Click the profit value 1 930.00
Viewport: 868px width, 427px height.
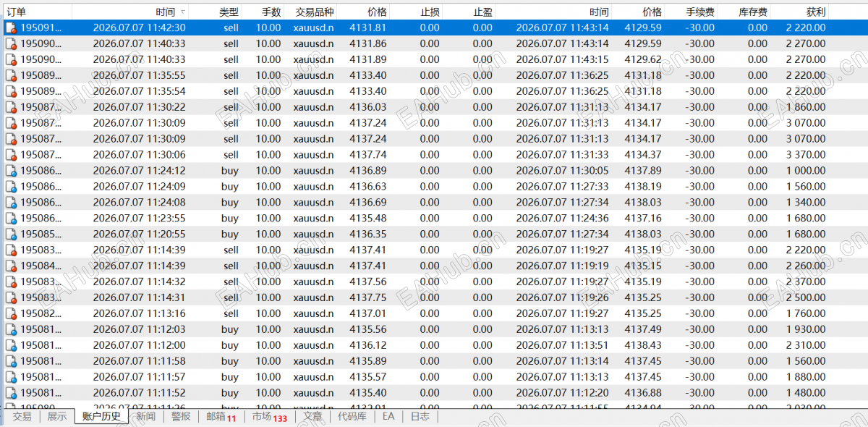pos(806,330)
